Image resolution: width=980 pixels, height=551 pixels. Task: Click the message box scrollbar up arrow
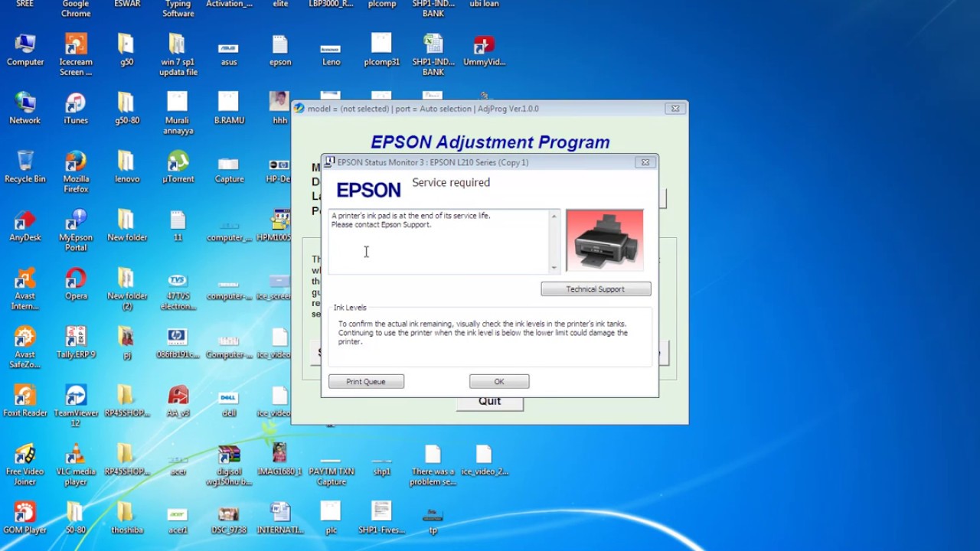(x=554, y=217)
